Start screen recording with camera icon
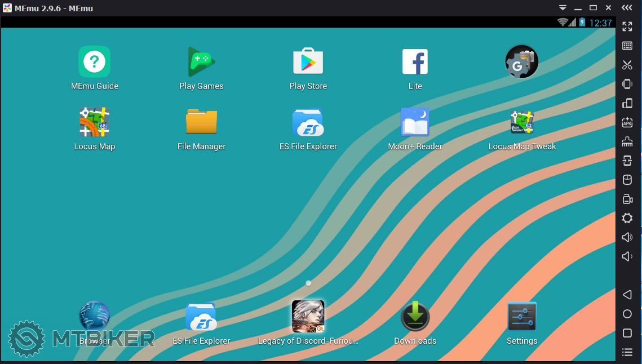 point(627,199)
